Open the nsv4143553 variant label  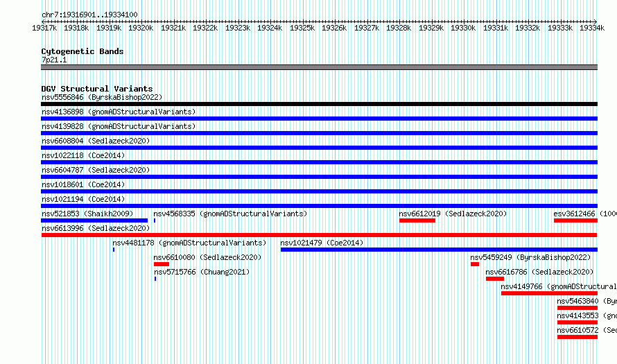[x=586, y=315]
